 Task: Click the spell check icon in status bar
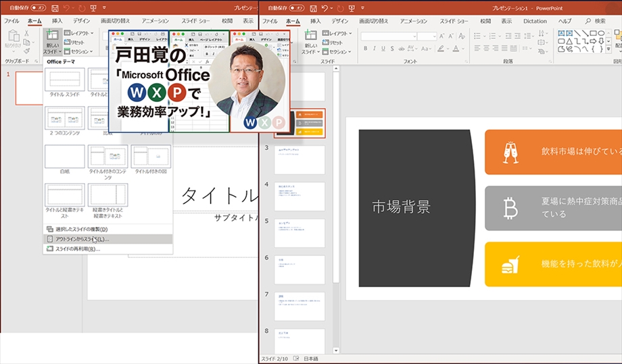pyautogui.click(x=296, y=359)
